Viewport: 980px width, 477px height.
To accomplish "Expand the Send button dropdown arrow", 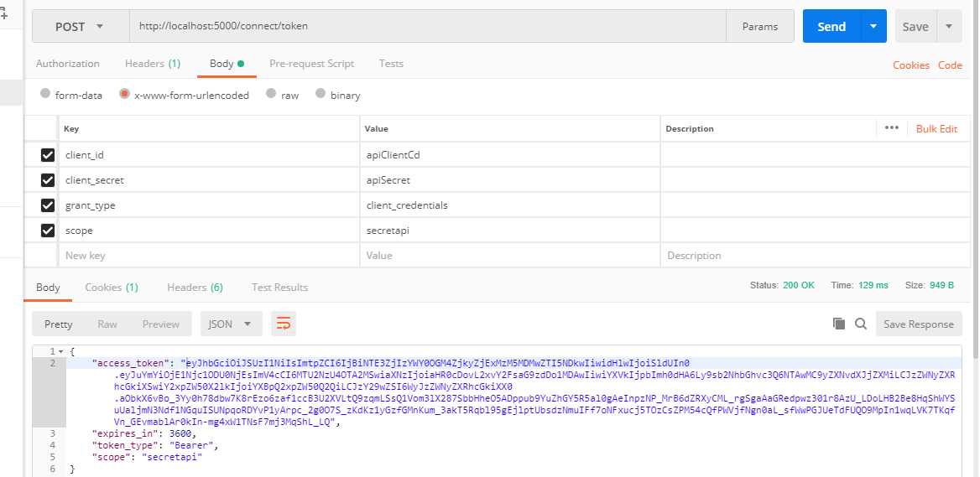I will pos(873,27).
